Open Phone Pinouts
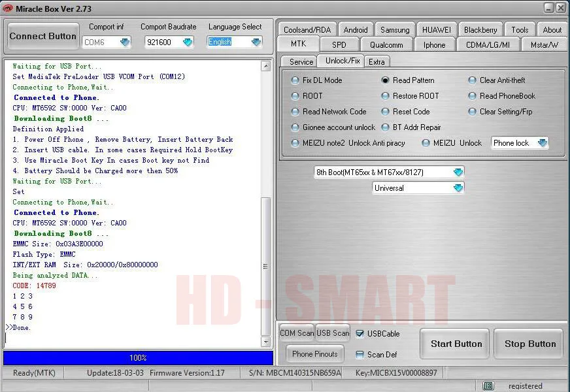The height and width of the screenshot is (392, 570). 315,354
